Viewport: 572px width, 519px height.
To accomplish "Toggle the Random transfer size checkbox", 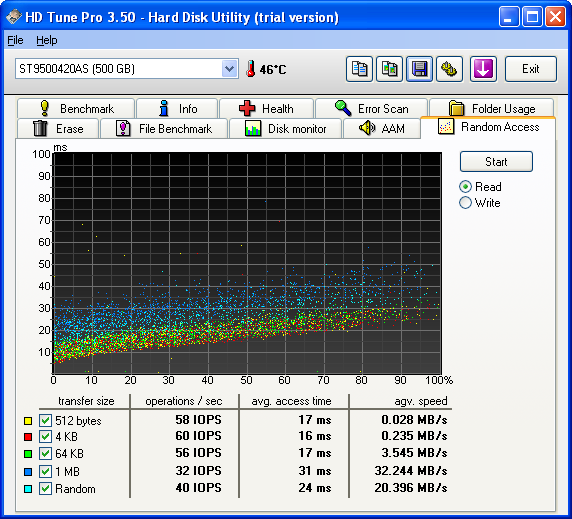I will click(x=45, y=488).
